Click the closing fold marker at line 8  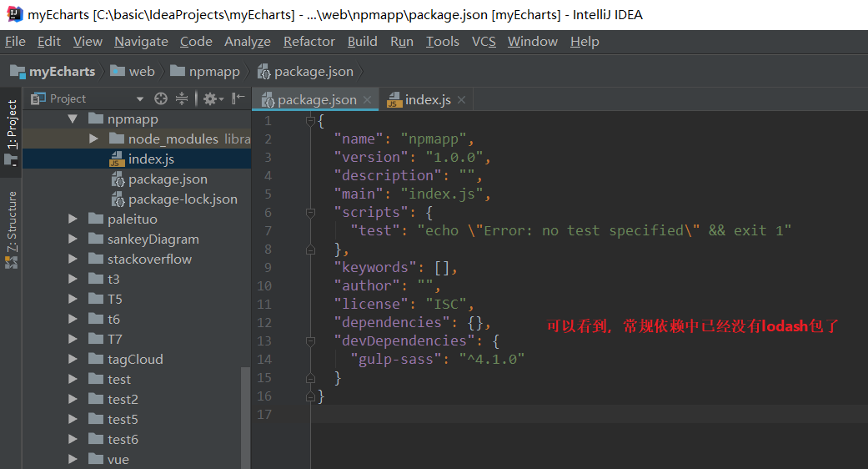[x=310, y=250]
